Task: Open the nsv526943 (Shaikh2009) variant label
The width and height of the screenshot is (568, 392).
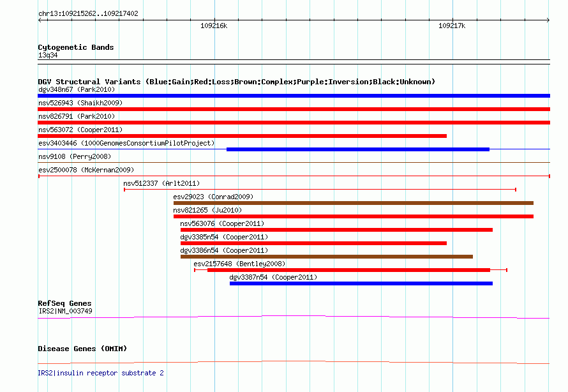Action: (x=80, y=103)
